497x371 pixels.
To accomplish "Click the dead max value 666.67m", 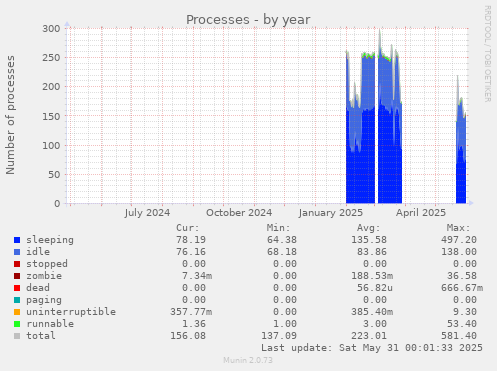I will pyautogui.click(x=462, y=288).
